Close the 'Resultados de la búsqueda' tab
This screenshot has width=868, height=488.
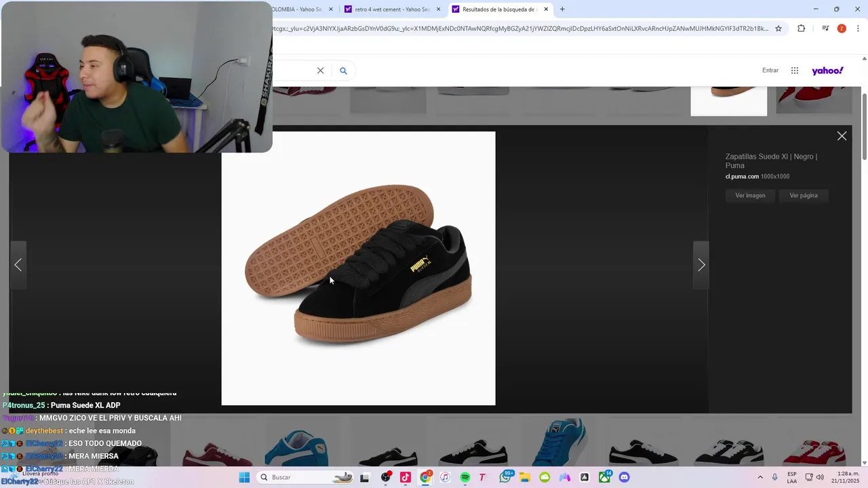pyautogui.click(x=546, y=9)
